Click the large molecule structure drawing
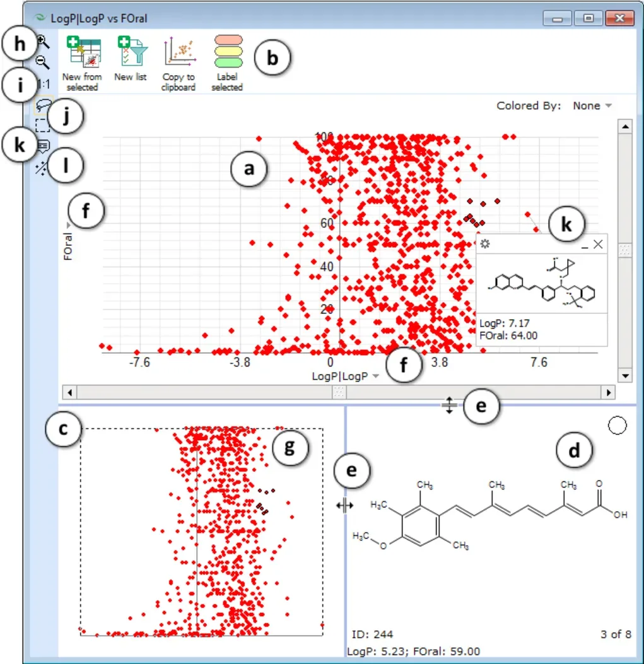The width and height of the screenshot is (644, 664). 490,515
